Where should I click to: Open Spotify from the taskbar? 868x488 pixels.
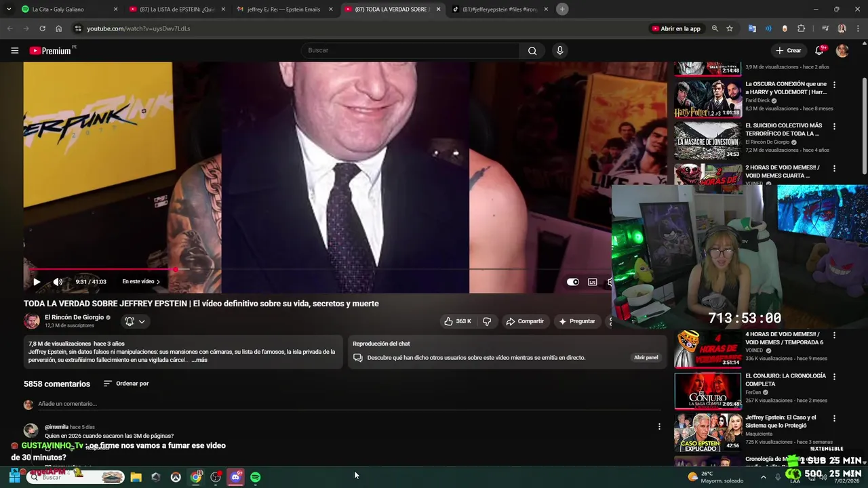coord(255,477)
